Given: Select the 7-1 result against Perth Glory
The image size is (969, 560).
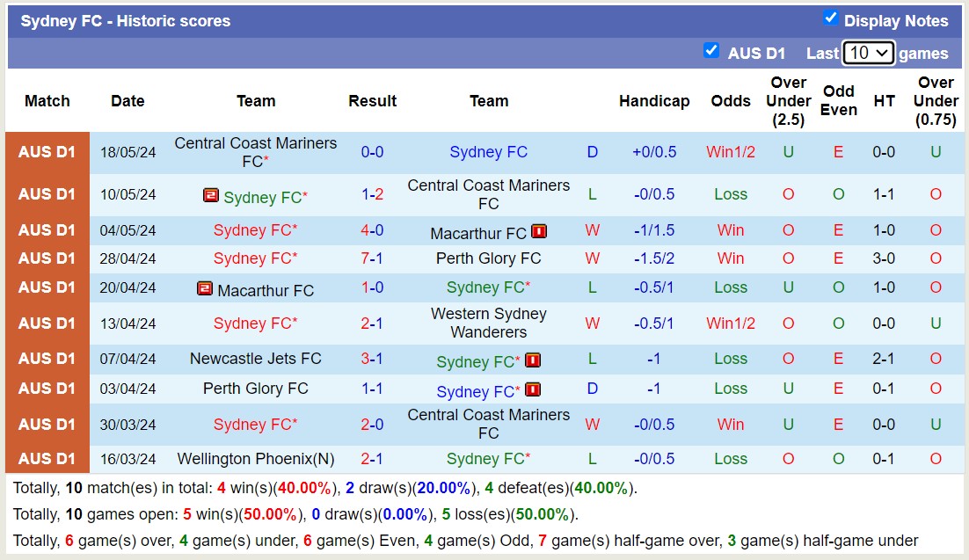Looking at the screenshot, I should tap(372, 258).
